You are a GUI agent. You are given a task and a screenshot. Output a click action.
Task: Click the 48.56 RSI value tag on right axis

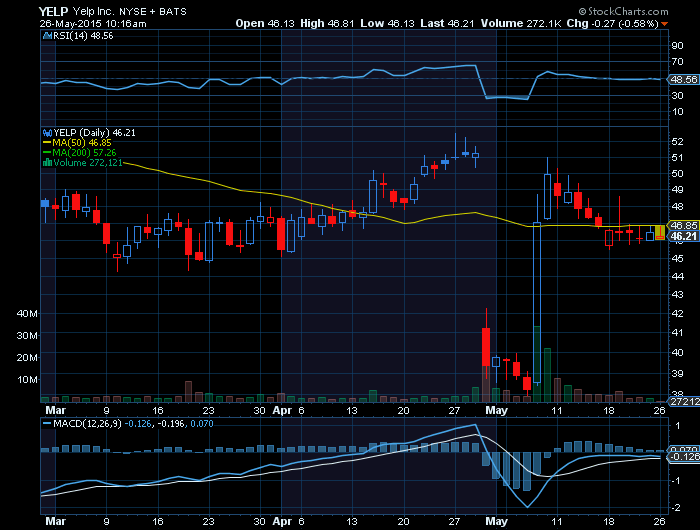[x=683, y=79]
